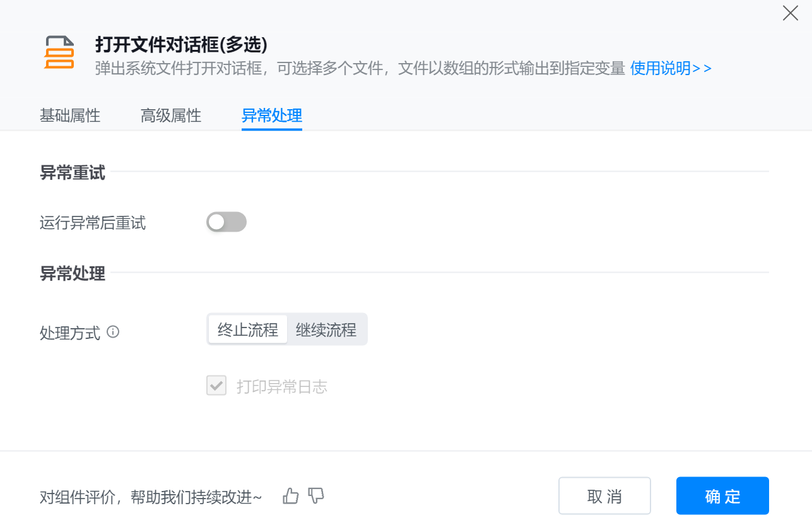Click the 打开文件对话框(多选) title text

point(181,45)
